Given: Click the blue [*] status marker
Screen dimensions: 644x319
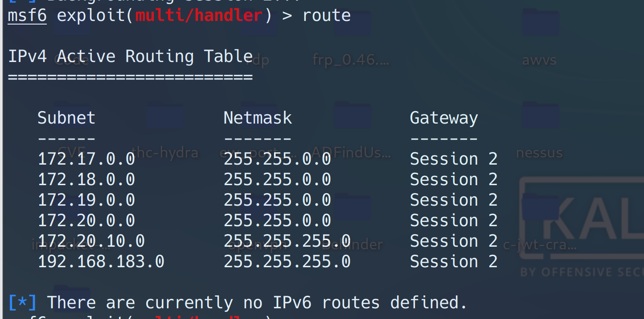Looking at the screenshot, I should click(23, 303).
